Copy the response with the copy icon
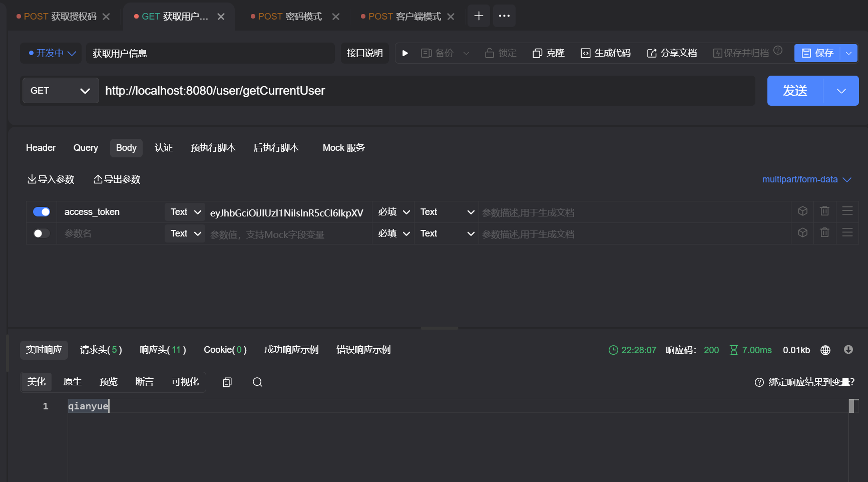This screenshot has height=482, width=868. (x=227, y=382)
